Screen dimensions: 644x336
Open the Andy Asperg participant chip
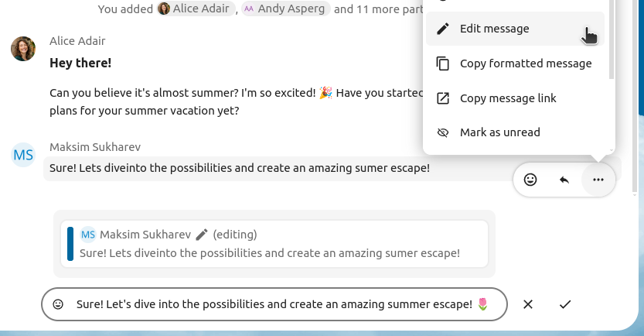click(x=286, y=9)
